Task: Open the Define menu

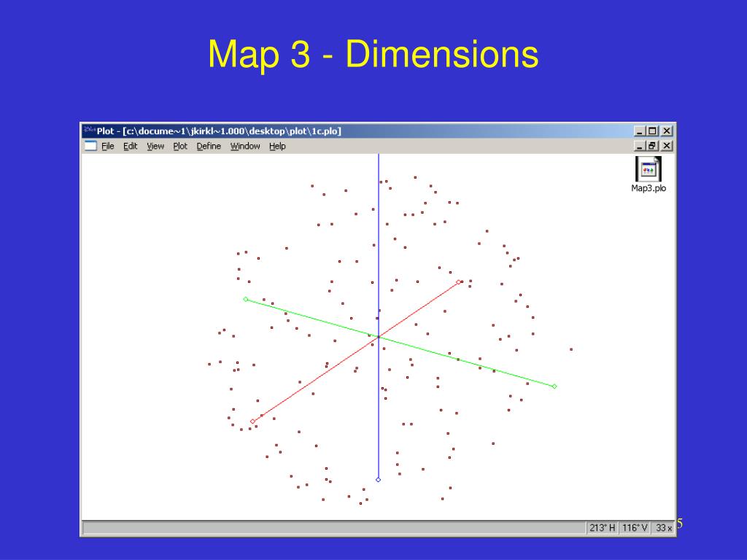Action: click(x=209, y=146)
